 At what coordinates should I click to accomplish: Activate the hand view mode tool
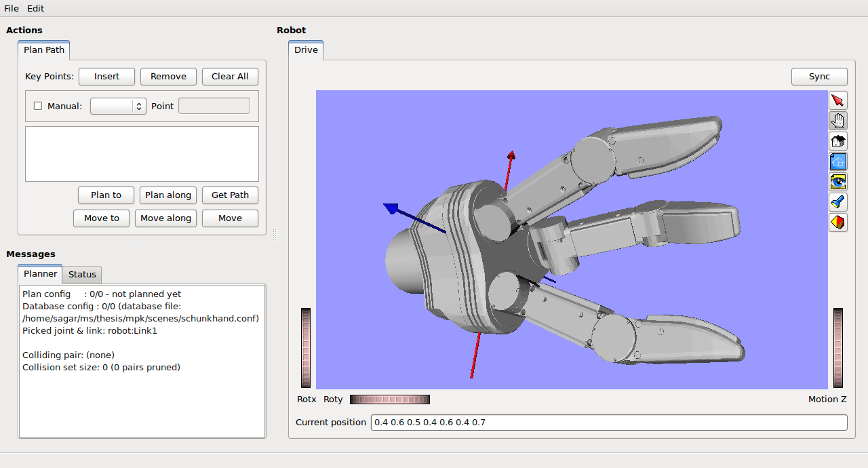pyautogui.click(x=838, y=121)
